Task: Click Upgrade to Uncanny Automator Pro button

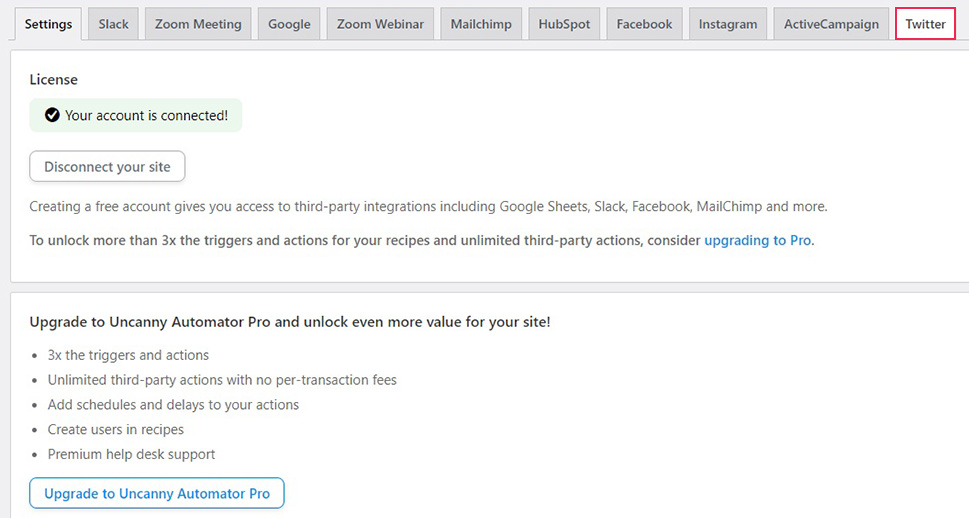Action: [x=157, y=493]
